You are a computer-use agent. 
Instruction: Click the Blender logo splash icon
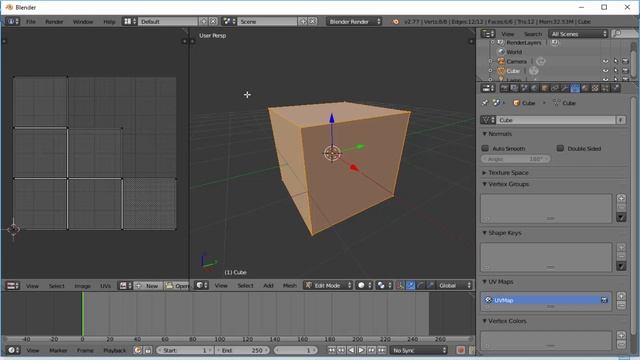point(395,21)
